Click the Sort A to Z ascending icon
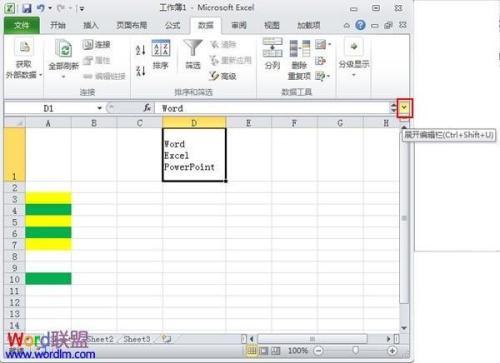This screenshot has height=363, width=500. 141,50
